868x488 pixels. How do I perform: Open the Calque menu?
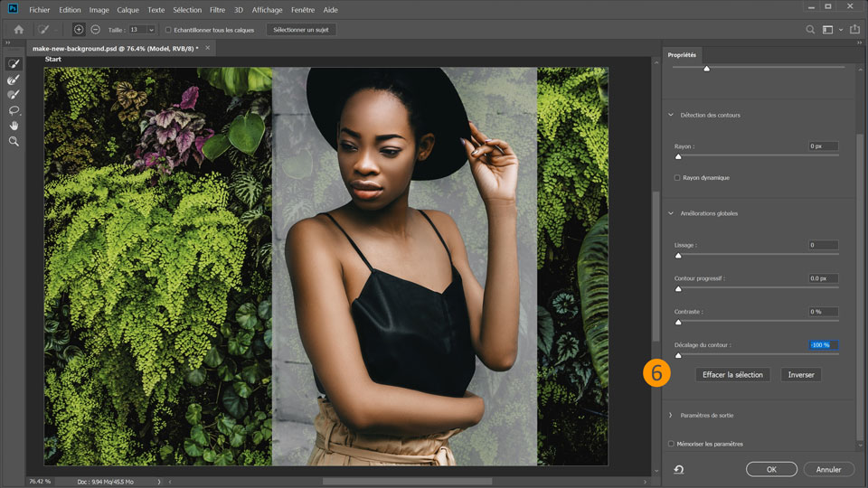coord(127,9)
